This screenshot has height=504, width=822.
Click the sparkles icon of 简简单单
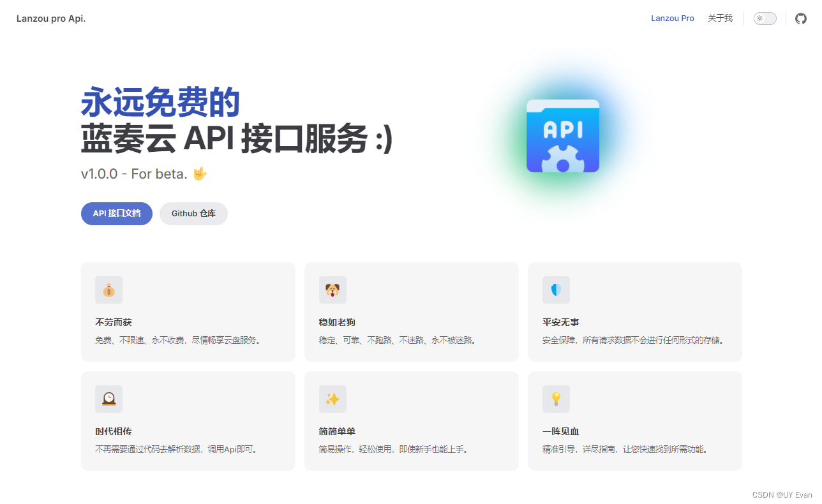pyautogui.click(x=333, y=399)
